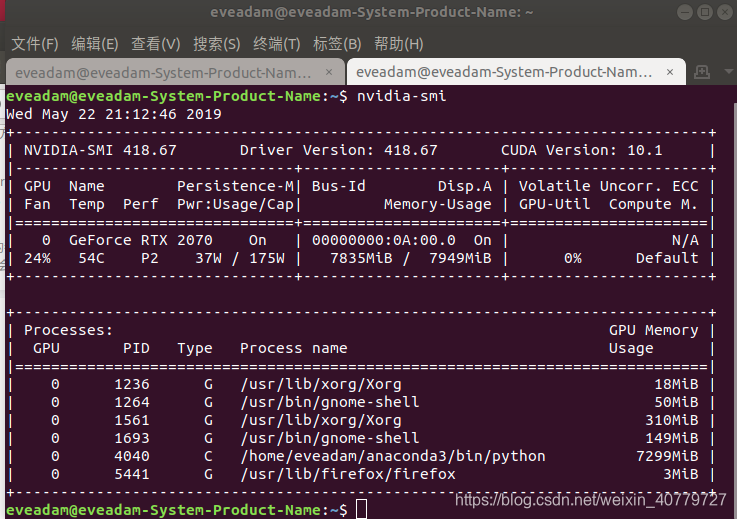Click the 310MiB memory usage value

coord(672,420)
